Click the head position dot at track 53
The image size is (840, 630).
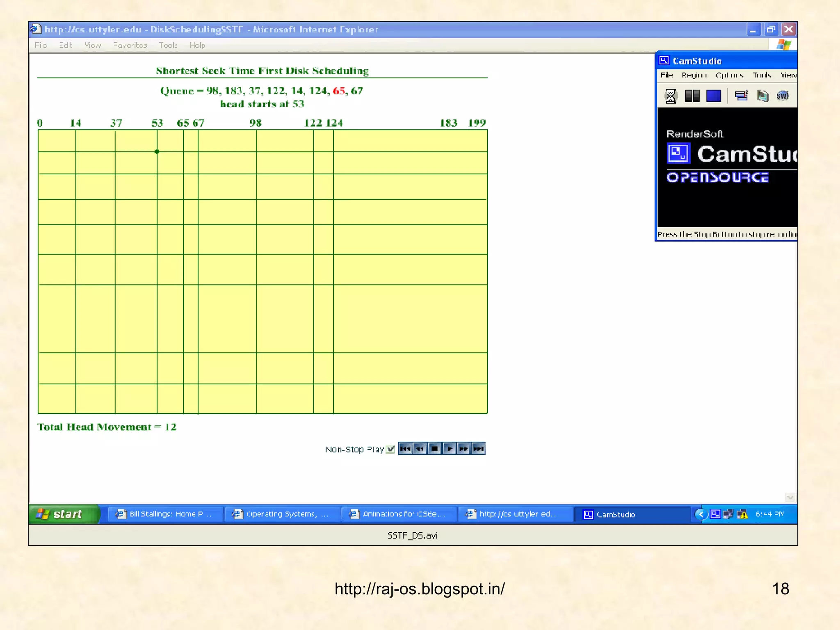pos(157,151)
